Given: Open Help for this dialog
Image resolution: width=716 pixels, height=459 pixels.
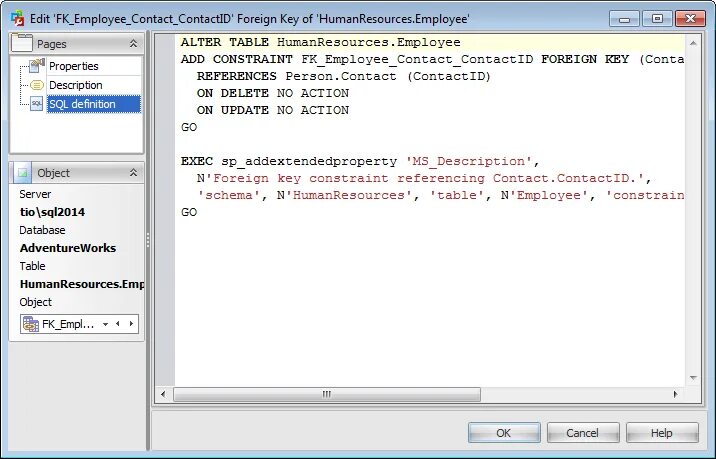Looking at the screenshot, I should [662, 433].
